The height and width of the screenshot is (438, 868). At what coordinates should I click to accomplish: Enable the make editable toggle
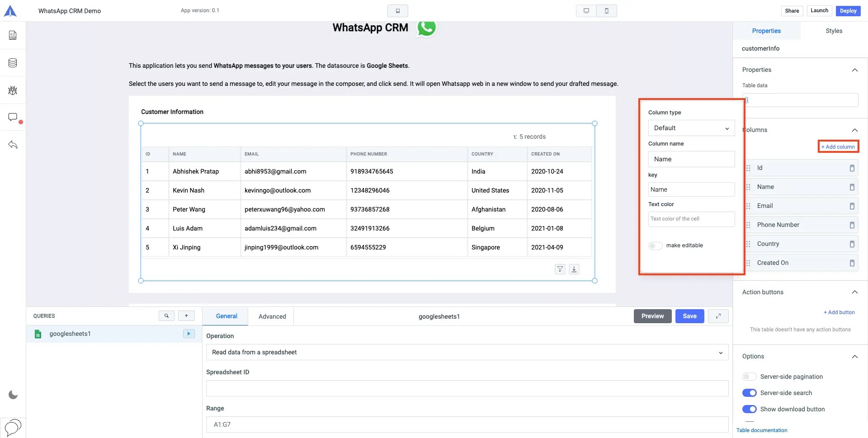[655, 245]
